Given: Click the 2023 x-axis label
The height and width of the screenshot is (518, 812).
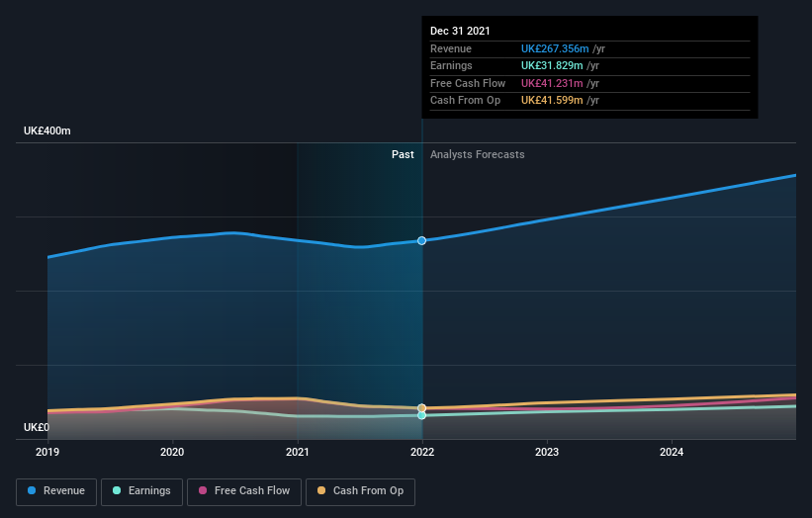Looking at the screenshot, I should (547, 452).
